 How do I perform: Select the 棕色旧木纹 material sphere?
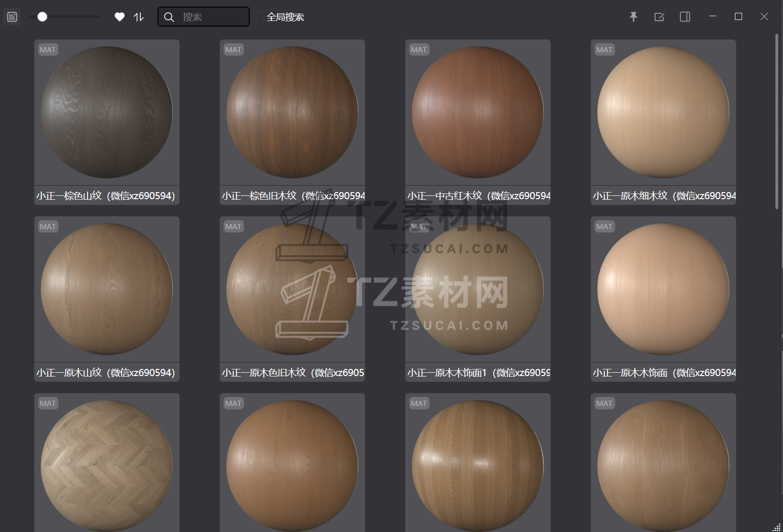292,112
